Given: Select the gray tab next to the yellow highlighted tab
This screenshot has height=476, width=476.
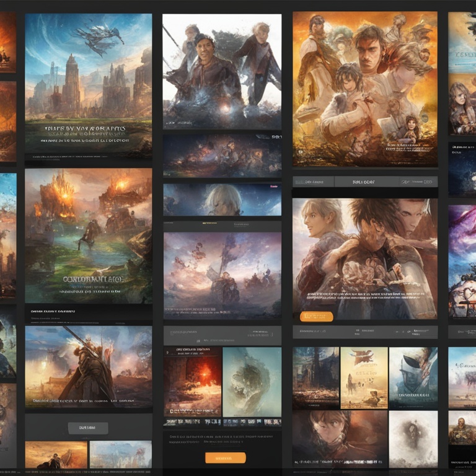Looking at the screenshot, I should click(x=242, y=224).
